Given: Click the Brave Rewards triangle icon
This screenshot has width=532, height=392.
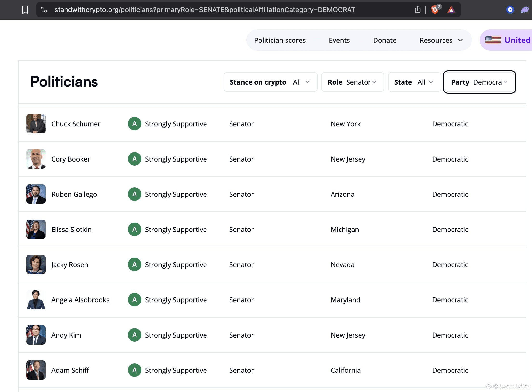Looking at the screenshot, I should coord(451,10).
